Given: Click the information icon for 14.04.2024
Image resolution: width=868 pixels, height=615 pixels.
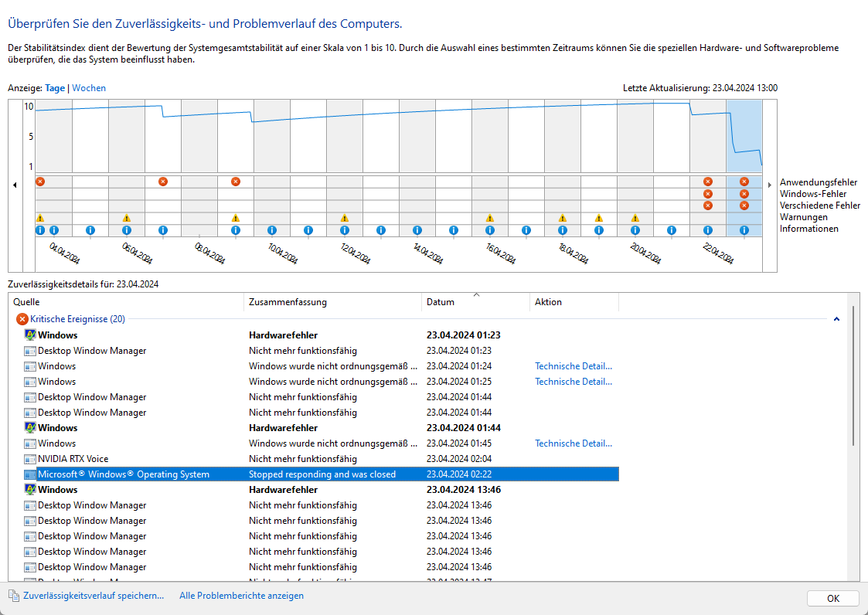Looking at the screenshot, I should [417, 230].
